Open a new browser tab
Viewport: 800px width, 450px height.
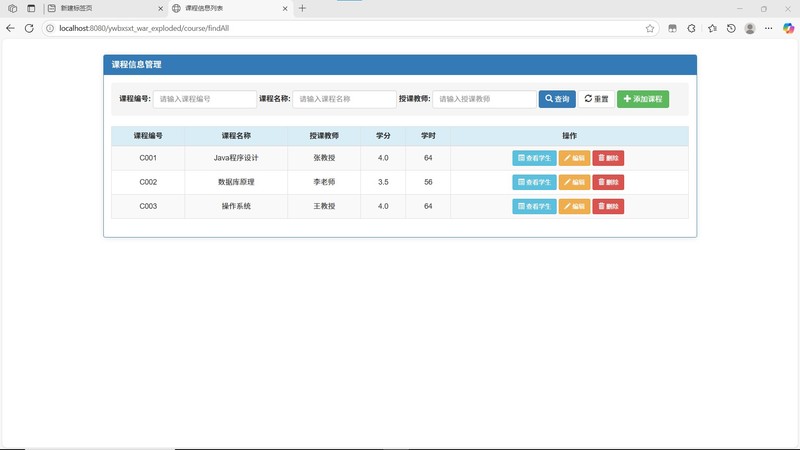[302, 8]
